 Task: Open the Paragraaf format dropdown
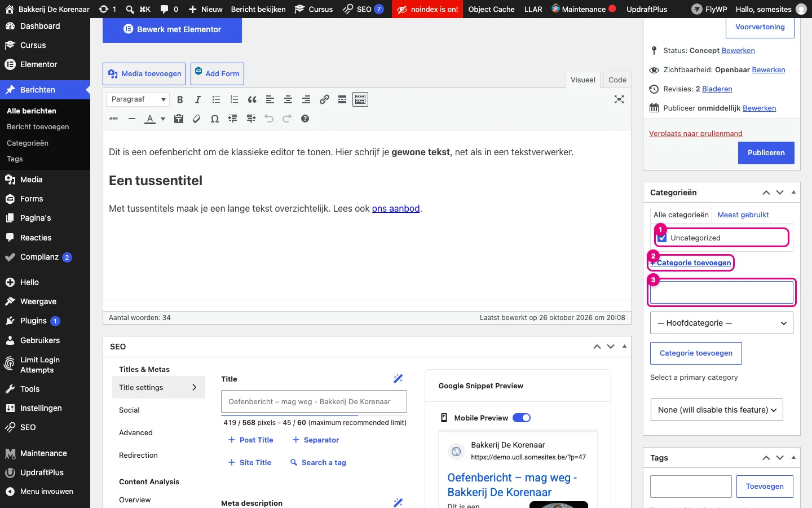point(138,99)
